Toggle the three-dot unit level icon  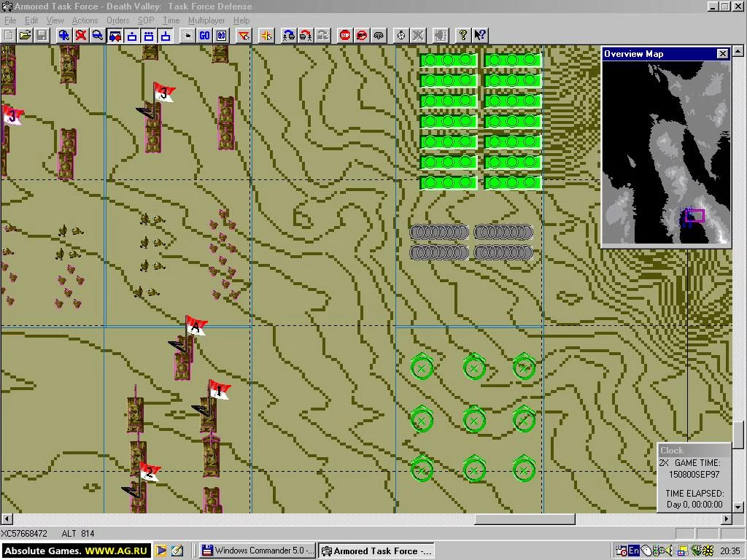tap(149, 35)
